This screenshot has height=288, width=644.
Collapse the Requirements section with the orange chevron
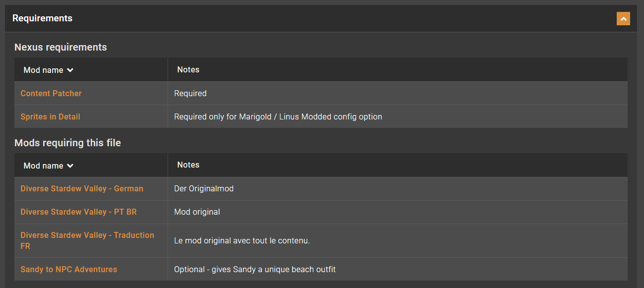(623, 19)
